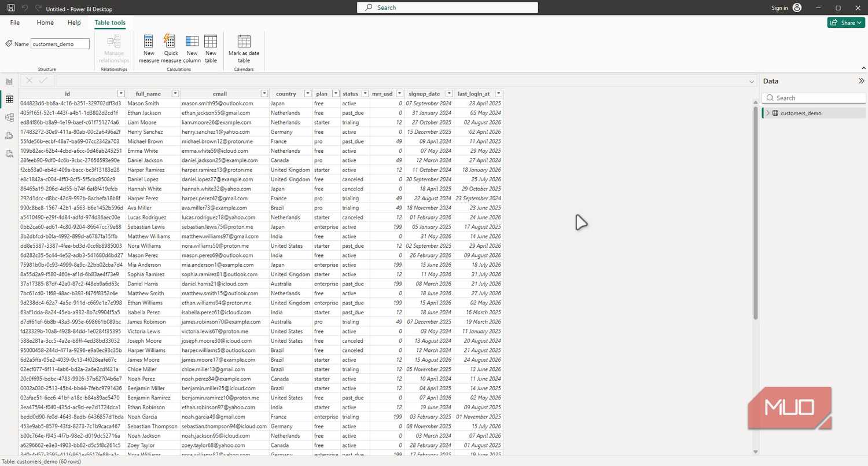This screenshot has width=868, height=466.
Task: Click the Data pane Search field
Action: click(814, 98)
